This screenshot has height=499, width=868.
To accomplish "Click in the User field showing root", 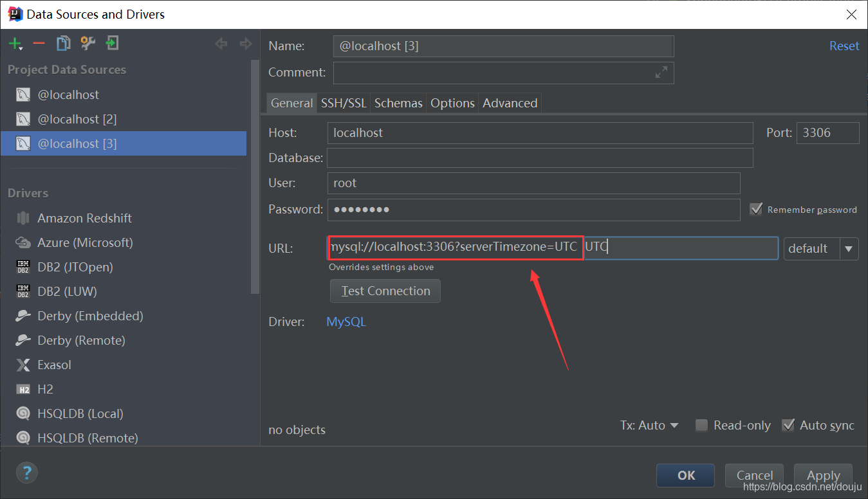I will (x=533, y=183).
